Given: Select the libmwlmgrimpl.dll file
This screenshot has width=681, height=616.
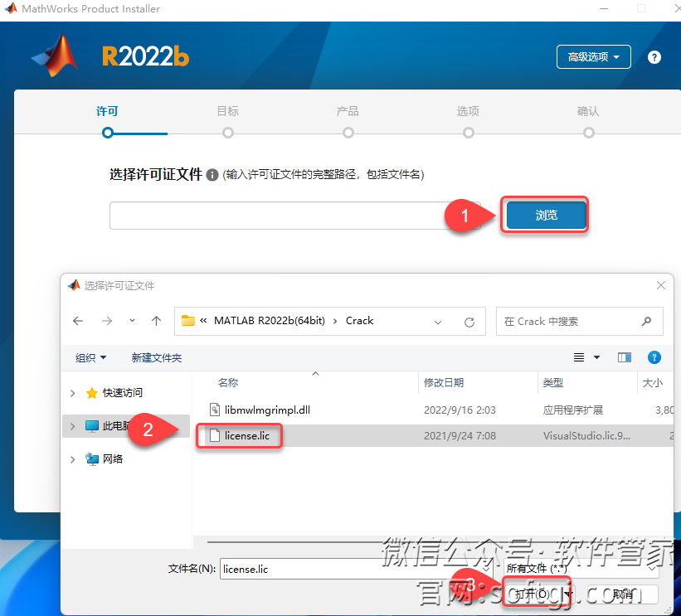Looking at the screenshot, I should click(267, 410).
